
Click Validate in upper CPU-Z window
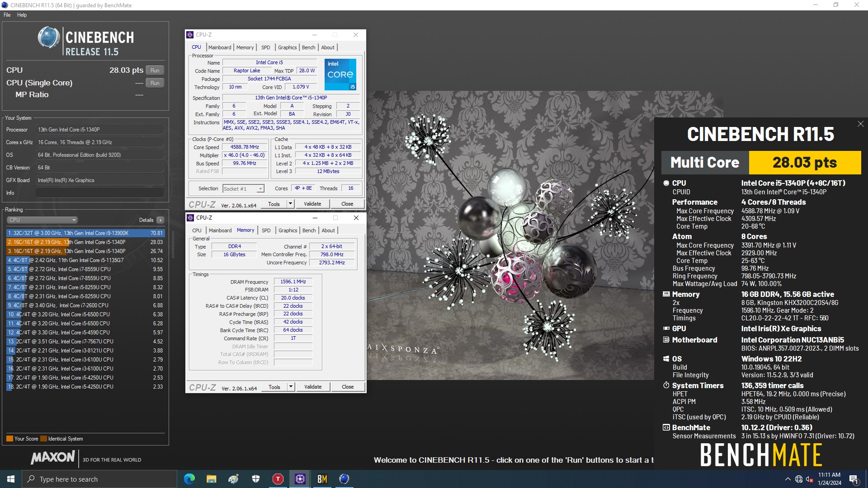(x=312, y=204)
